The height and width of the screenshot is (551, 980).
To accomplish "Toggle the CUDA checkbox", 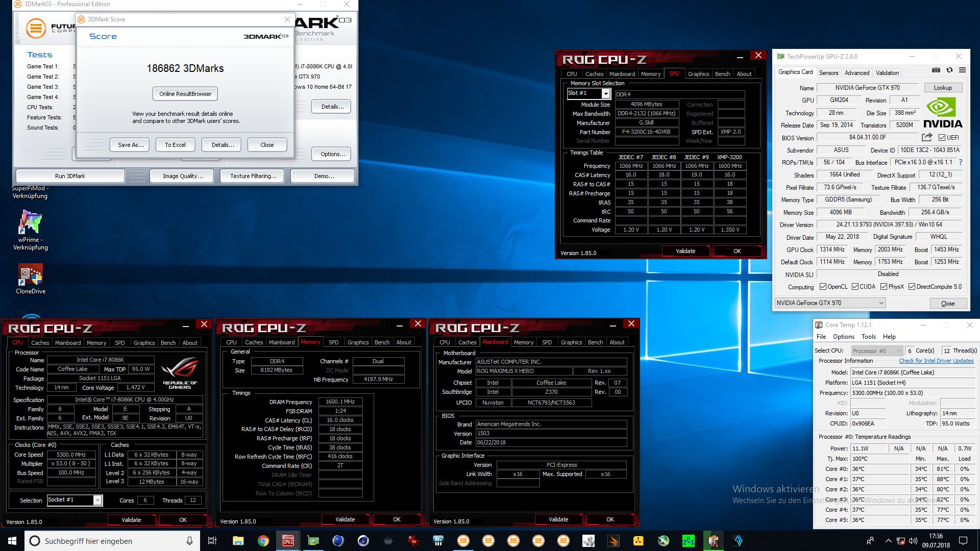I will [x=855, y=287].
